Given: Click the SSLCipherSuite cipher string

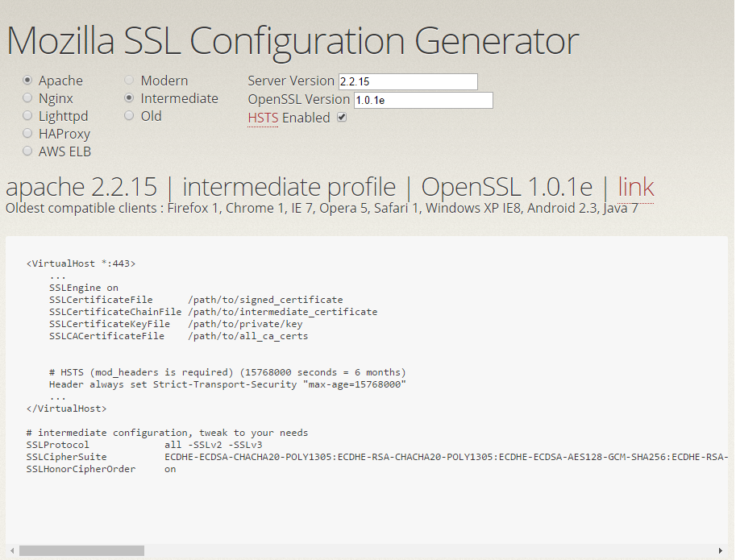Looking at the screenshot, I should coord(446,457).
